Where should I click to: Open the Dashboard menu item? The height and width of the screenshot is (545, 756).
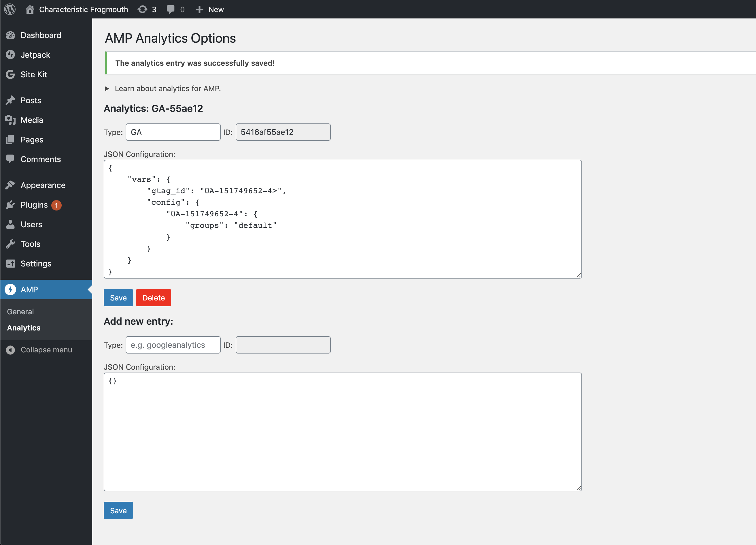coord(46,35)
